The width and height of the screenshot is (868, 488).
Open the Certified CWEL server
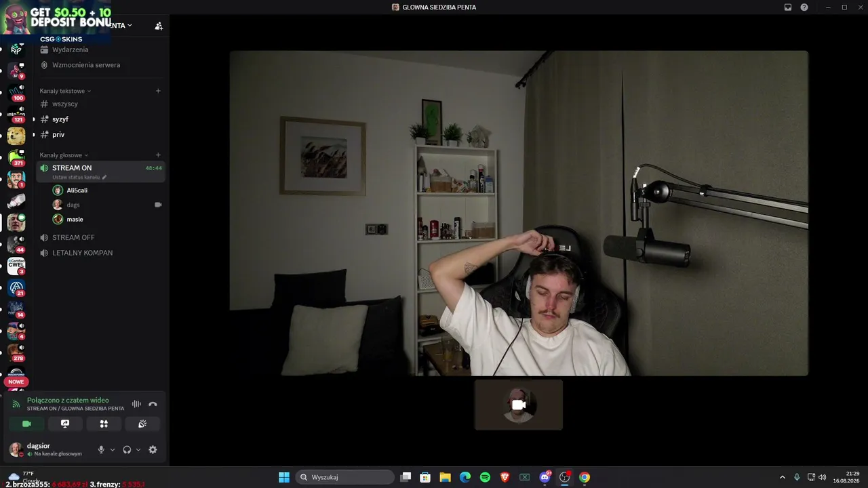click(x=16, y=266)
